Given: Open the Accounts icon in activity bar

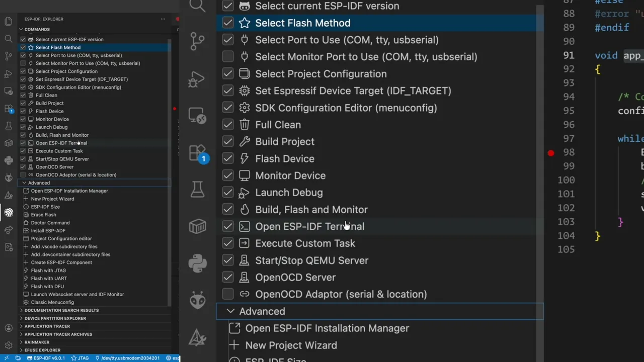Looking at the screenshot, I should coord(8,328).
